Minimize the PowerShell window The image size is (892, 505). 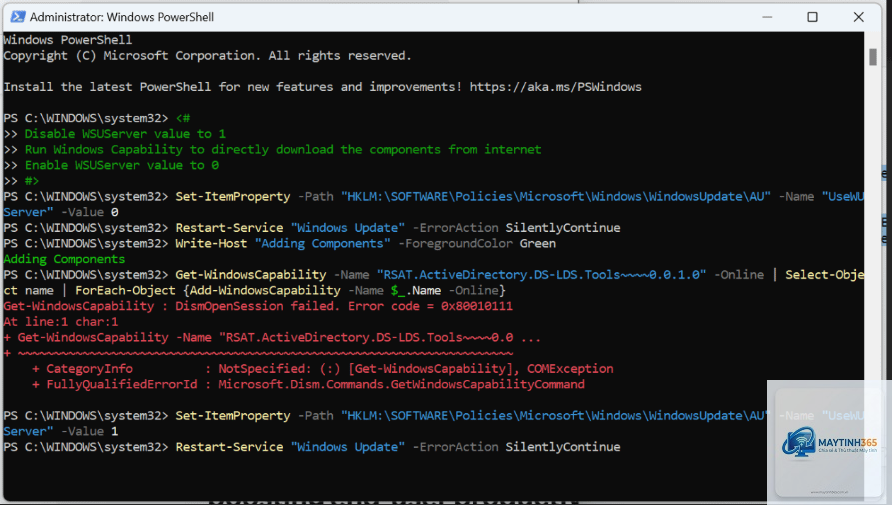click(x=767, y=17)
